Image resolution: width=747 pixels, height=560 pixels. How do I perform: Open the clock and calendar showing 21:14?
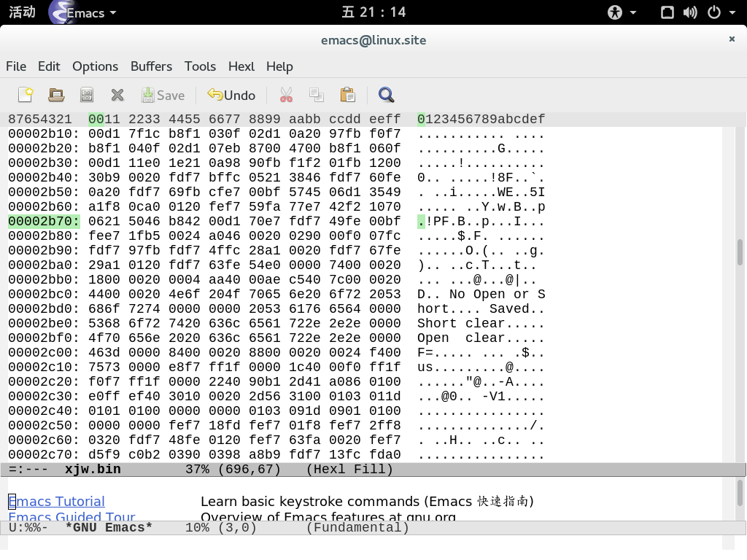[x=373, y=12]
